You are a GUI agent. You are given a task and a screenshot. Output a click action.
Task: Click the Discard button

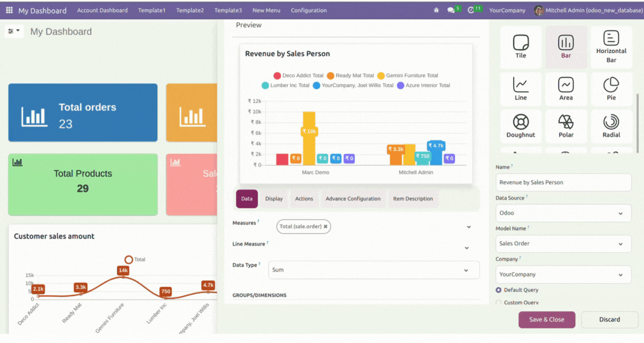point(609,319)
